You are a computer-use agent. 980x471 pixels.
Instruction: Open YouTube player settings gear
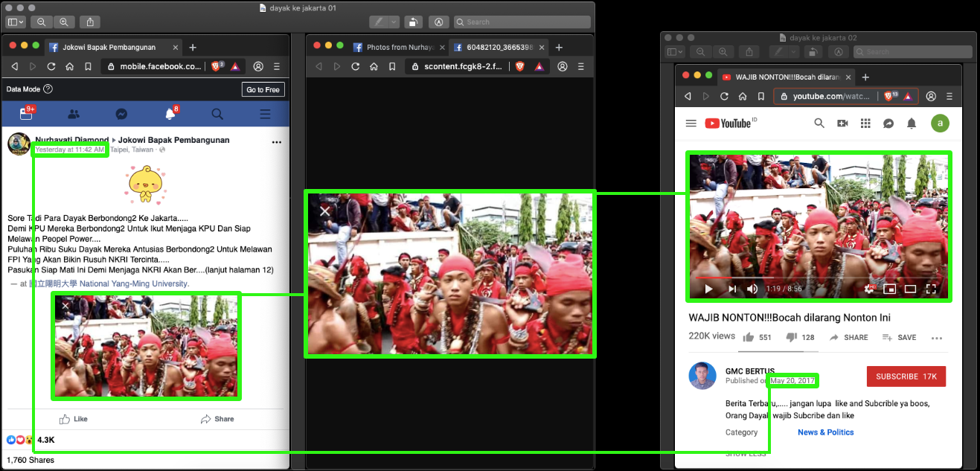pos(868,289)
